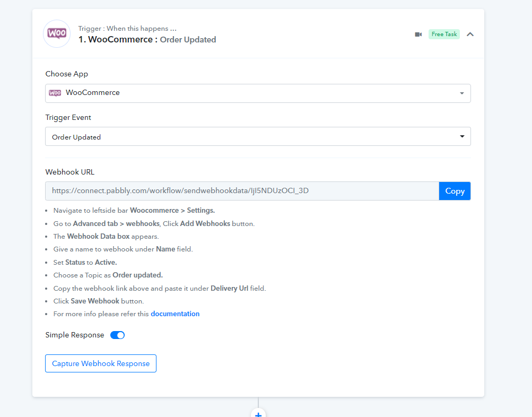Click 'Give a name to webhook' instruction
The image size is (532, 417).
123,249
